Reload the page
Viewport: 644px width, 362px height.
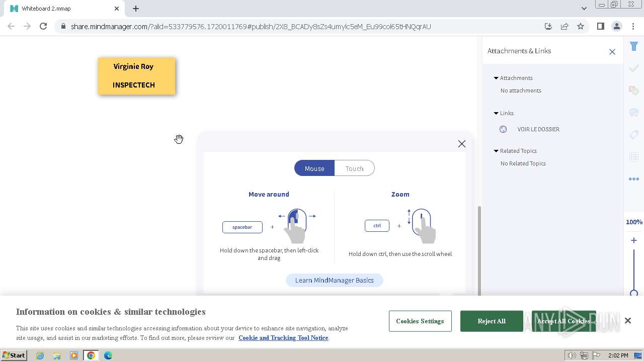[x=43, y=27]
